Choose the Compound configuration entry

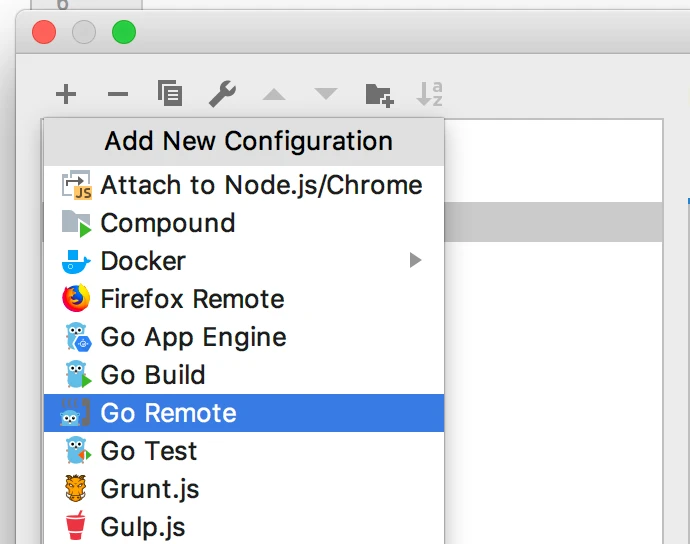point(244,223)
